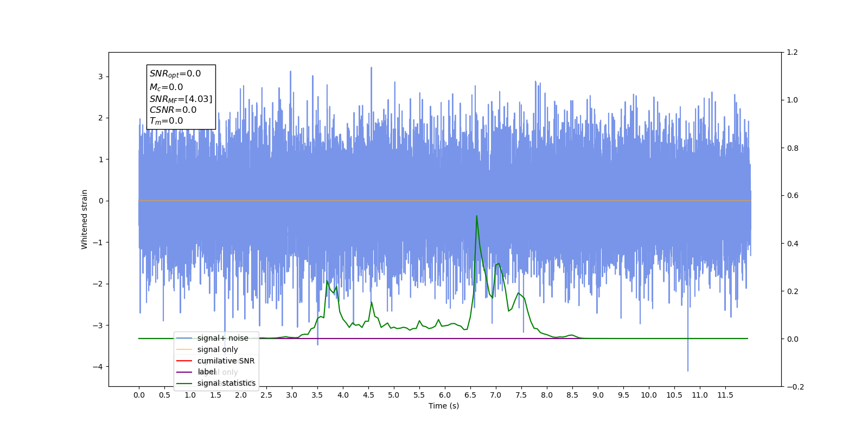
Task: Click the green line sample for signal statistics
Action: pyautogui.click(x=184, y=384)
